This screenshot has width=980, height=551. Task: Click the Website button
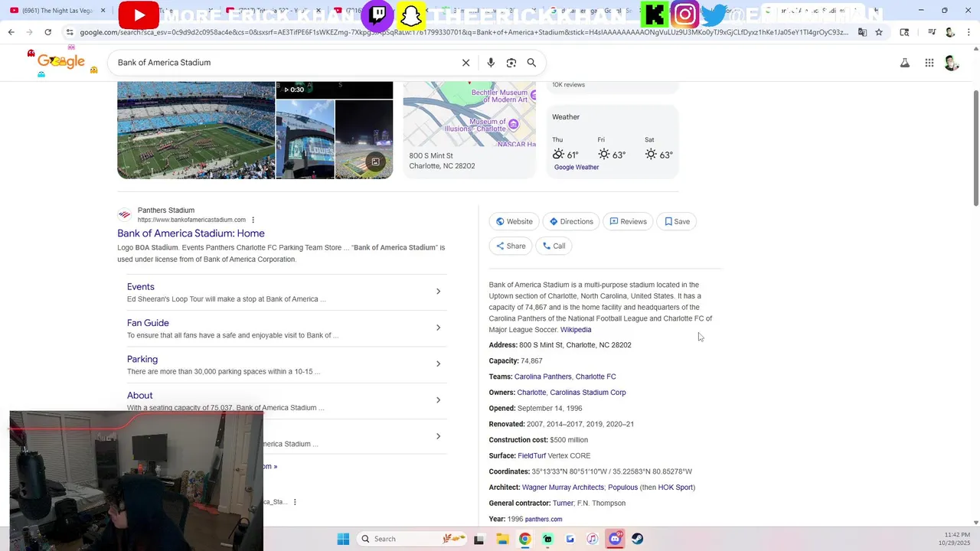(x=514, y=221)
